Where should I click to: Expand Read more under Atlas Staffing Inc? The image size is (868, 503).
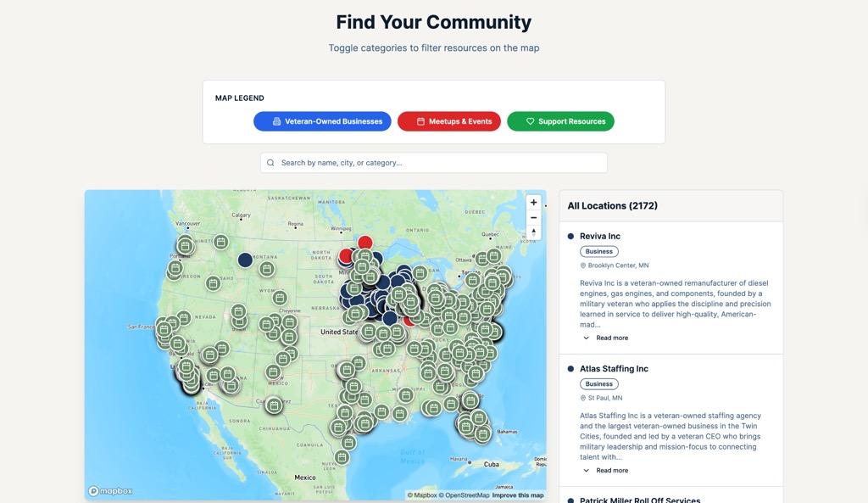click(x=605, y=470)
